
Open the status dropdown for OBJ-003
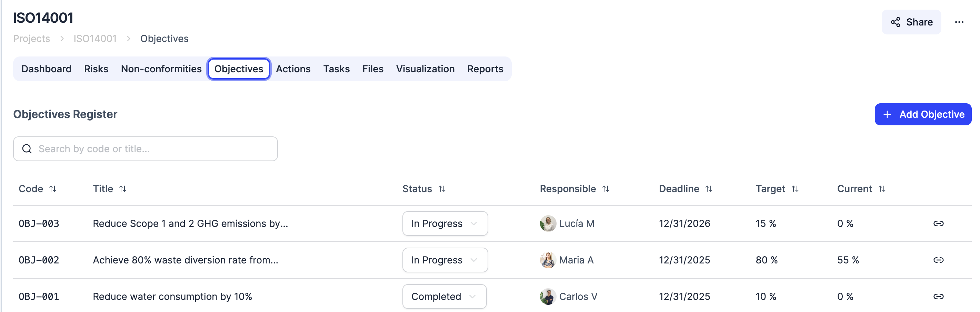[x=445, y=223]
